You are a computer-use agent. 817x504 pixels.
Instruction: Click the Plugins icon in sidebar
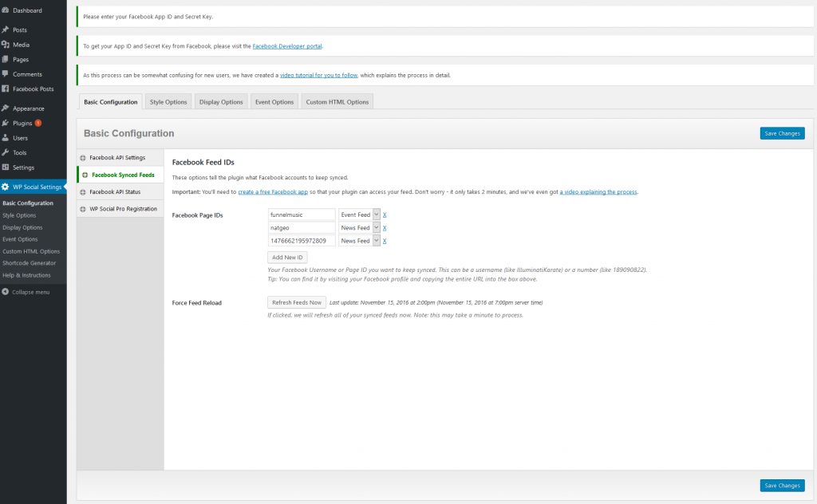point(6,123)
